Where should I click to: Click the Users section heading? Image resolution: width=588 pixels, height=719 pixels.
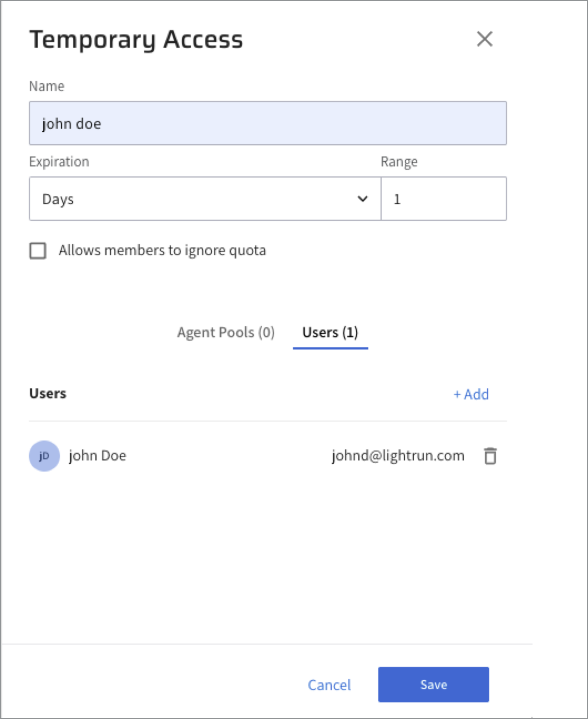pos(48,394)
